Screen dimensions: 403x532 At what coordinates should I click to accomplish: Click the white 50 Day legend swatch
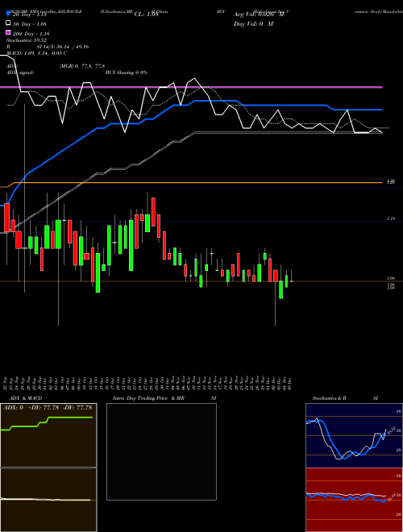tap(8, 23)
